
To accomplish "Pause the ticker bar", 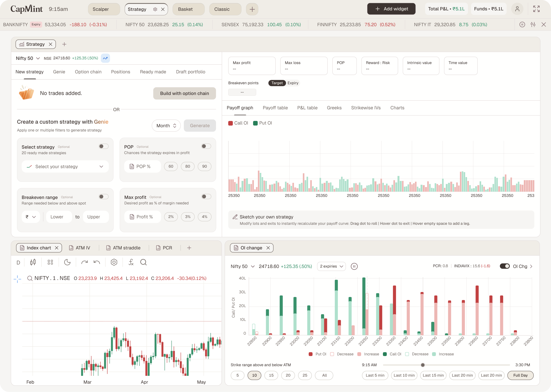I will [522, 25].
